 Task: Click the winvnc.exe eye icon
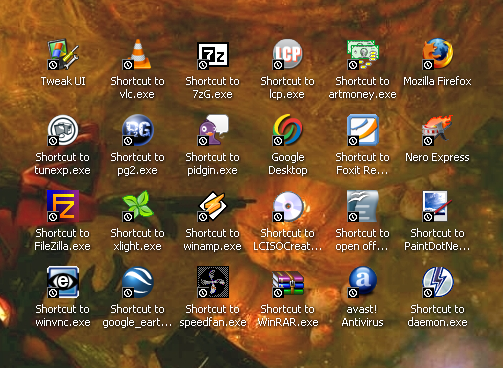pos(63,282)
